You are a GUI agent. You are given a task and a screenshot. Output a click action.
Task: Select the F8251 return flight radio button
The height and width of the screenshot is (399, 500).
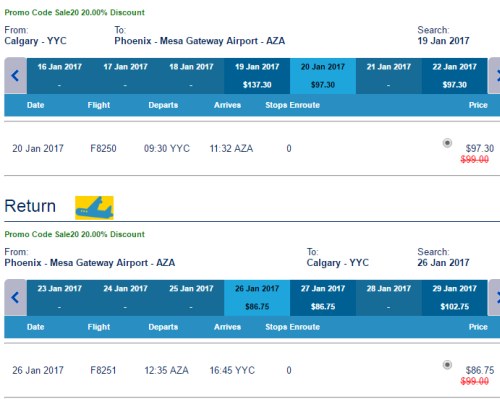pyautogui.click(x=447, y=365)
